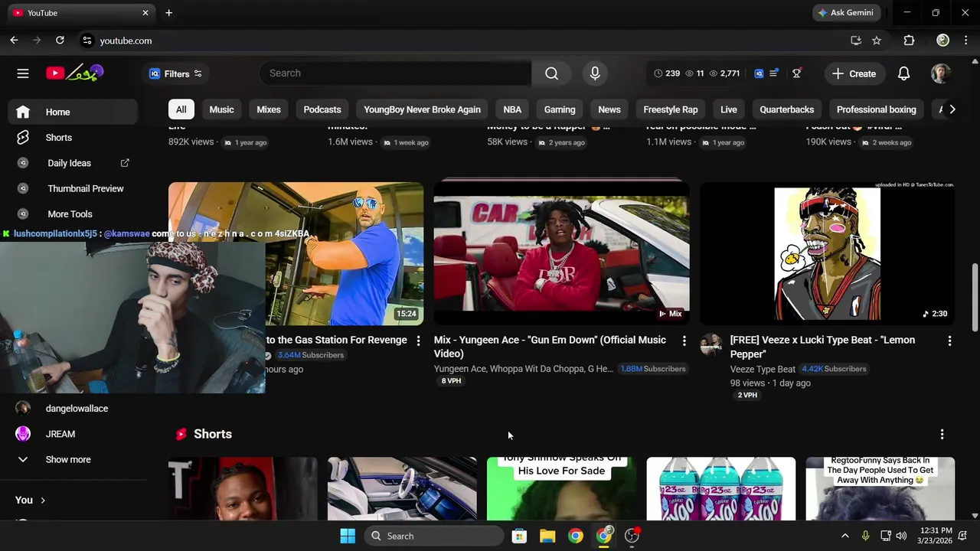Open Thumbnail Preview tool
The width and height of the screenshot is (980, 551).
tap(73, 188)
